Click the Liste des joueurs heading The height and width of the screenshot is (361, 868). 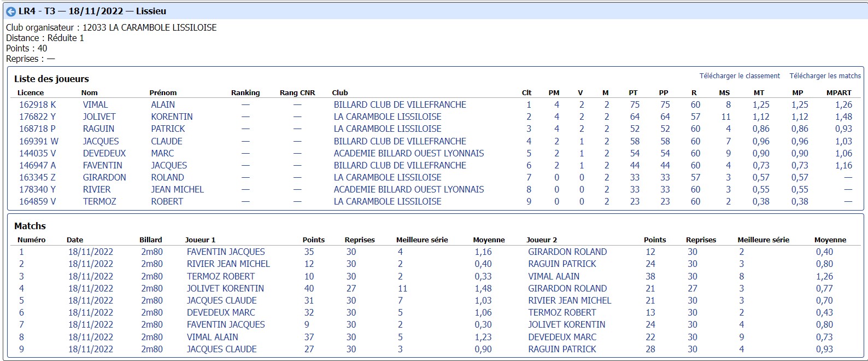click(x=51, y=79)
